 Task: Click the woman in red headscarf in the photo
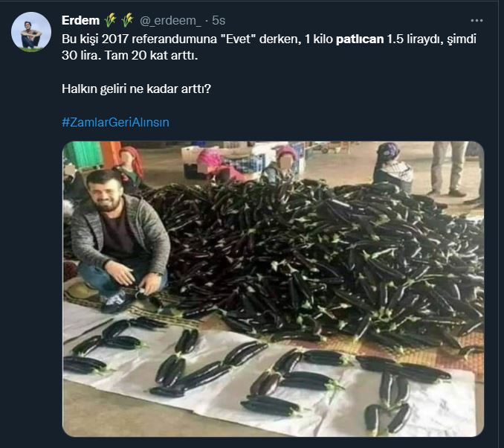point(131,162)
